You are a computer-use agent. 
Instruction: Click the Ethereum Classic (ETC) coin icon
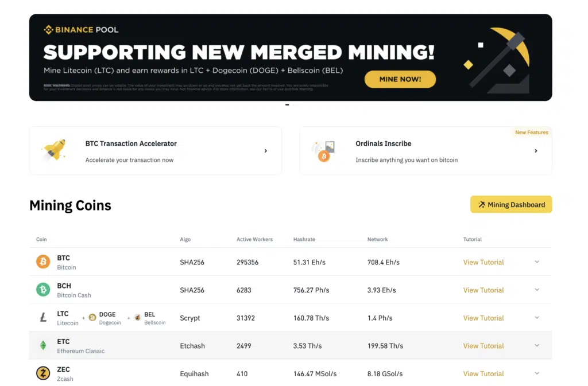pyautogui.click(x=42, y=345)
